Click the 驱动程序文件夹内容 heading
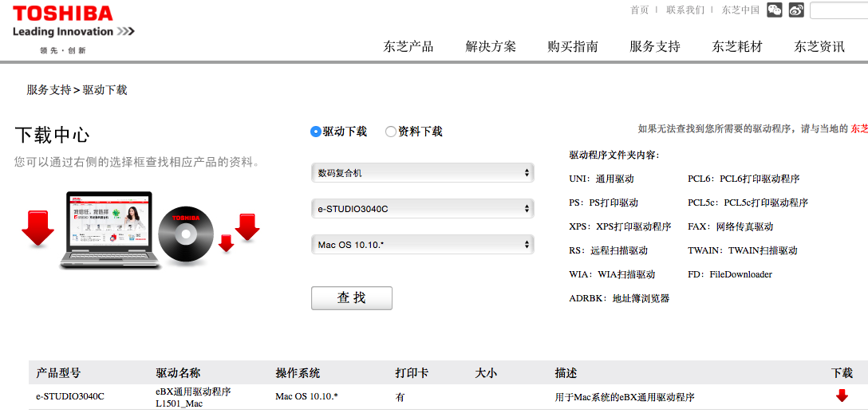This screenshot has height=417, width=868. [x=614, y=155]
